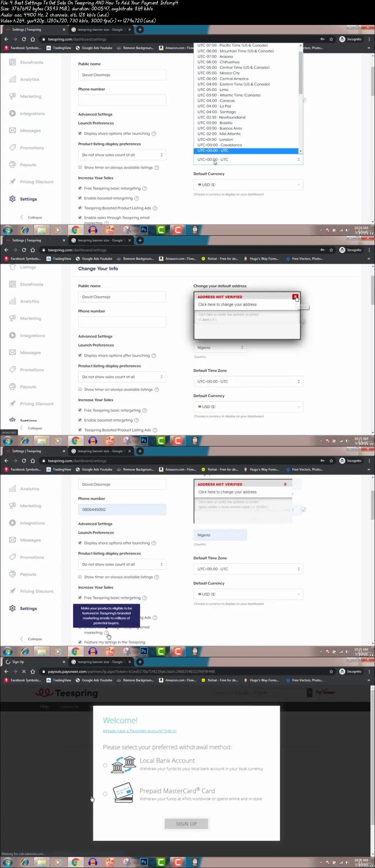Screen dimensions: 375x868
Task: Open Hugo's Way Forex bookmark in the address-popup window
Action: click(261, 259)
